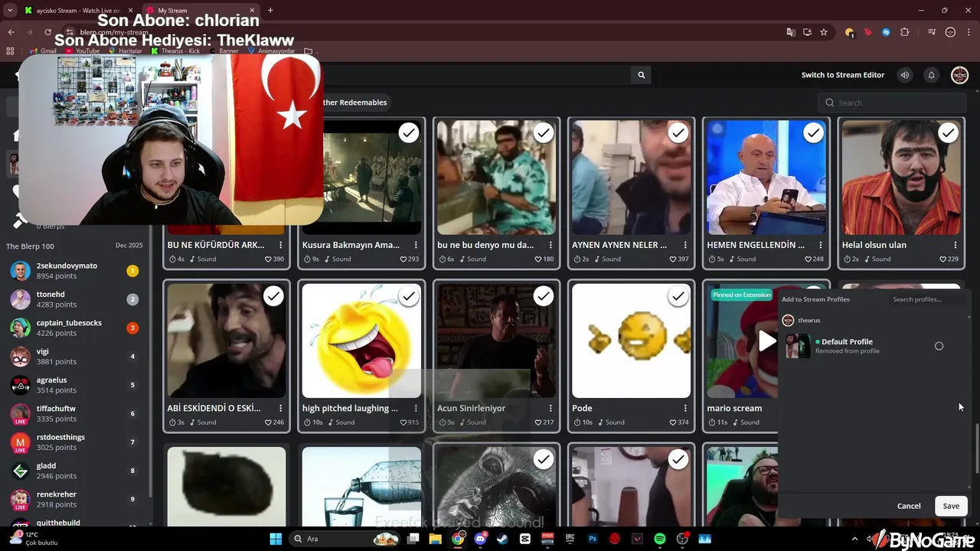Open options menu for Pode card

click(x=685, y=408)
